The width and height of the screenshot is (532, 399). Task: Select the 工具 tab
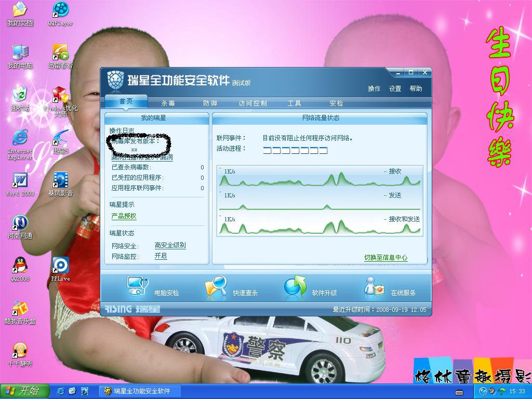[x=294, y=103]
